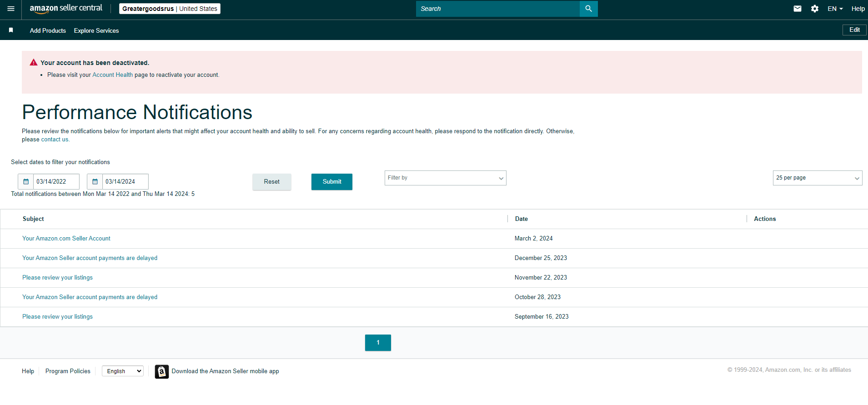
Task: Click the Actions column header
Action: (765, 219)
